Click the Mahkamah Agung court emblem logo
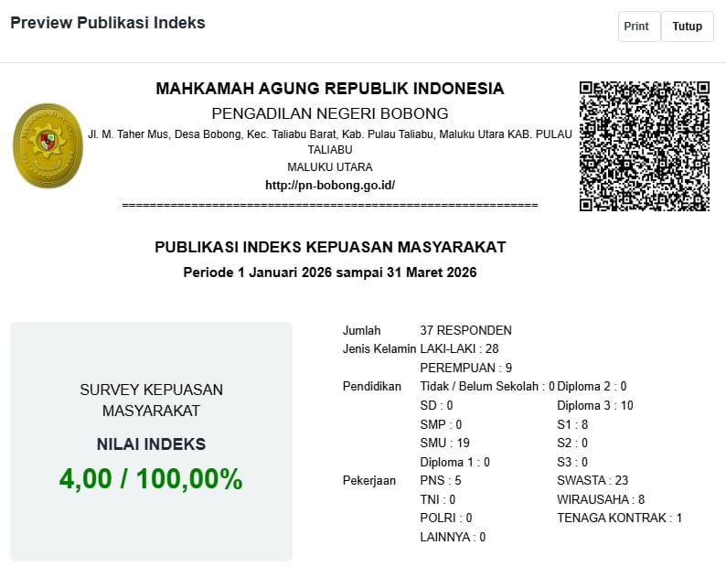The image size is (726, 588). coord(48,145)
